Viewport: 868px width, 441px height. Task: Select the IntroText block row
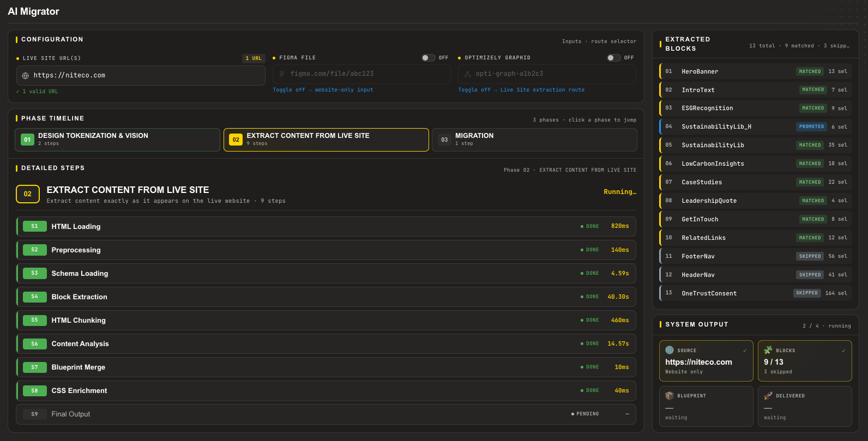(756, 90)
